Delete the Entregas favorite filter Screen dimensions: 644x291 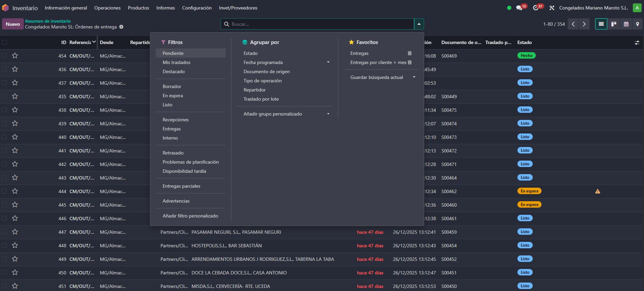tap(410, 53)
